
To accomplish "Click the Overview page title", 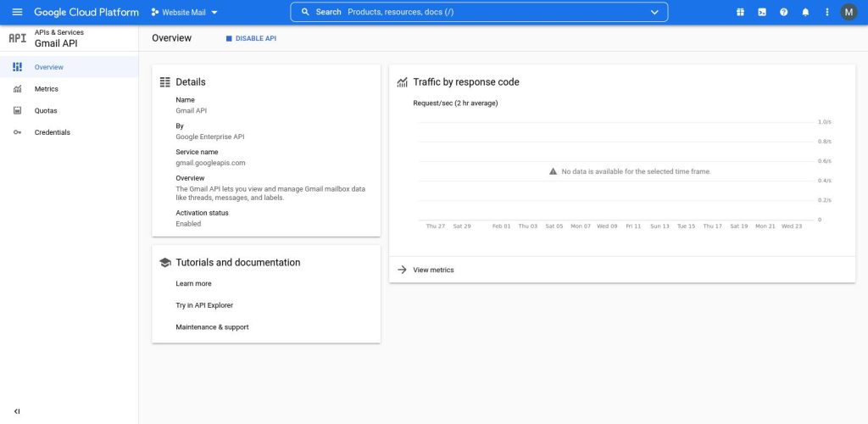I will [x=171, y=38].
